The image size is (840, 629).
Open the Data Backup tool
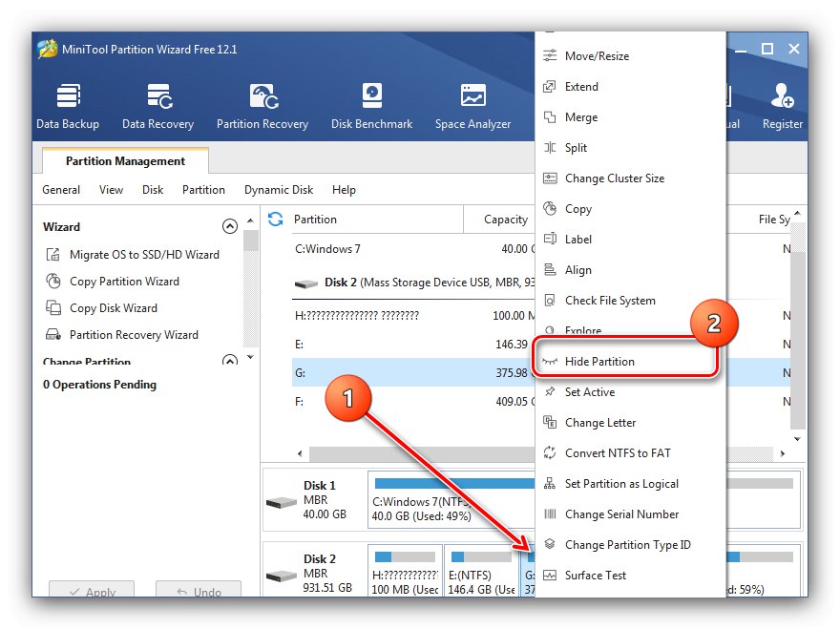(x=68, y=106)
